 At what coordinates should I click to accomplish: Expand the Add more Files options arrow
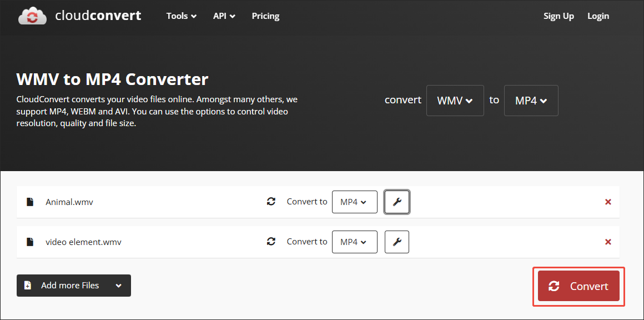(x=118, y=285)
